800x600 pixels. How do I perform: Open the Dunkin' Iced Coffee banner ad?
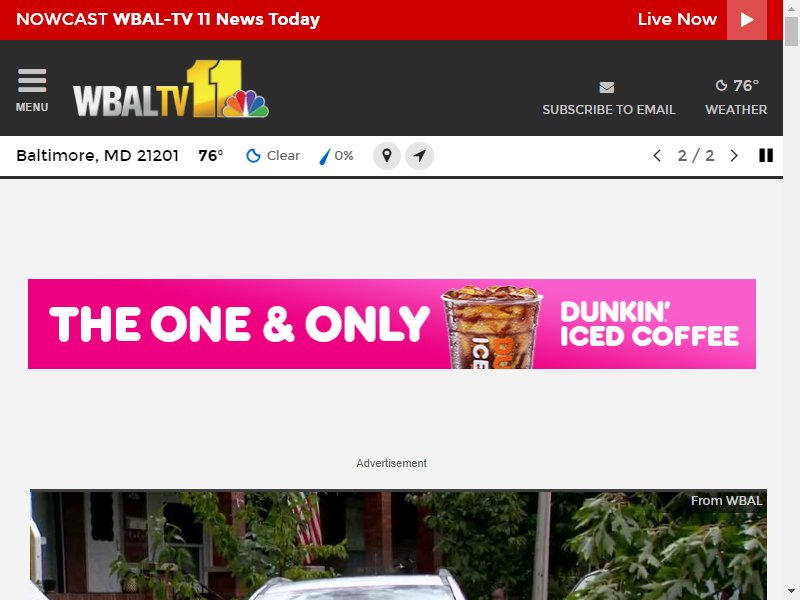(x=392, y=324)
